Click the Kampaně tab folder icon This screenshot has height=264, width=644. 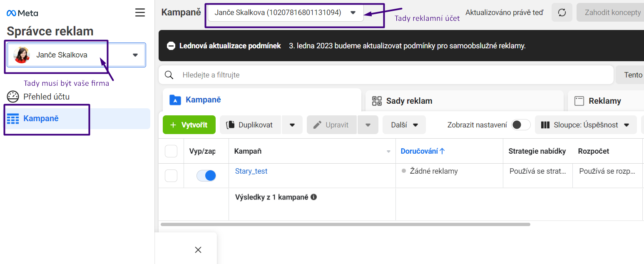coord(175,100)
